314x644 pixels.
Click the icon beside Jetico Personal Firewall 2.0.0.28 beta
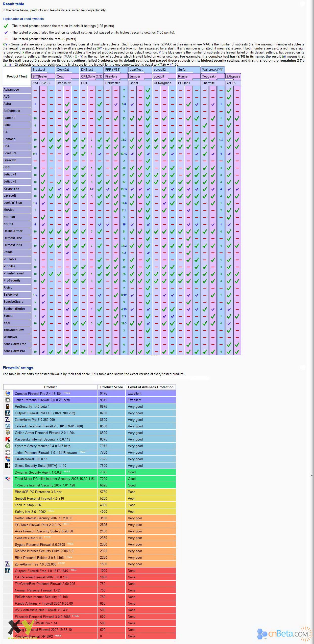8,400
